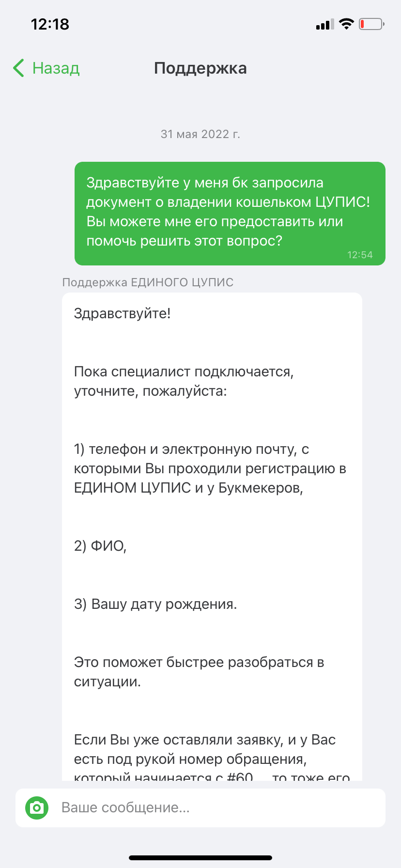Tap the Здравствуйте! greeting in support reply
Image resolution: width=401 pixels, height=868 pixels.
pos(122,313)
